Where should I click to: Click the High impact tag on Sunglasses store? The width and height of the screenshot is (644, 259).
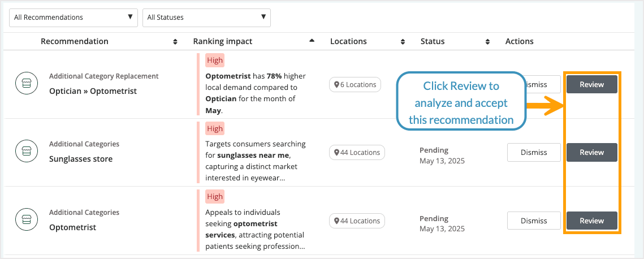coord(215,128)
